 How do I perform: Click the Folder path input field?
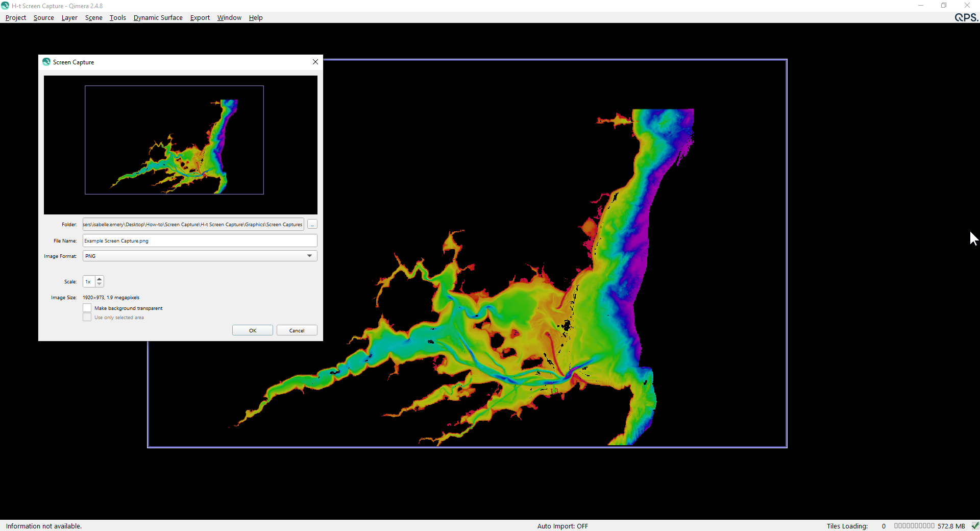point(193,225)
